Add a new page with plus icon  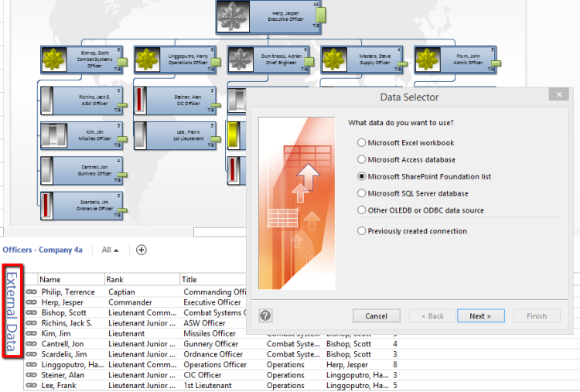142,250
